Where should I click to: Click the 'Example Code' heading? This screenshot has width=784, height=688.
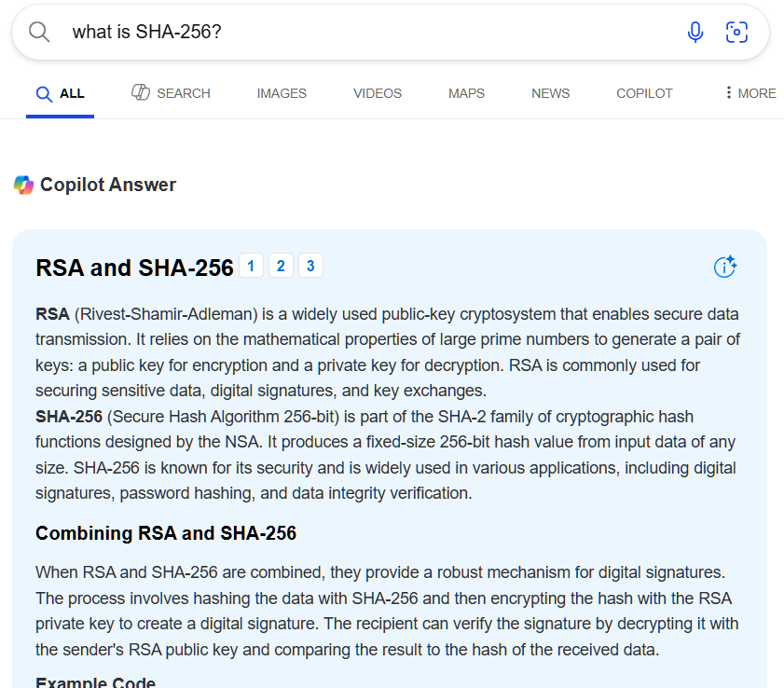[x=95, y=682]
